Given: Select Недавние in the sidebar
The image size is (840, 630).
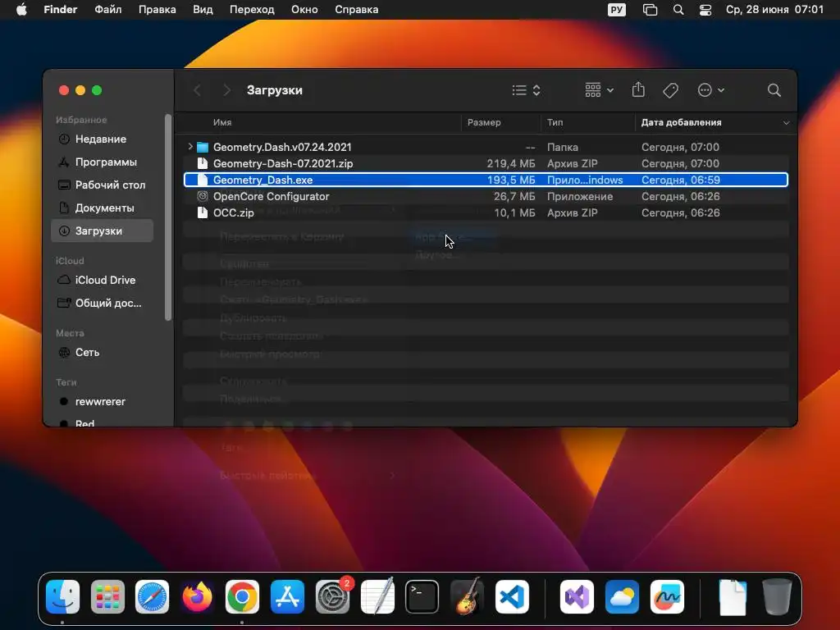Looking at the screenshot, I should tap(102, 139).
